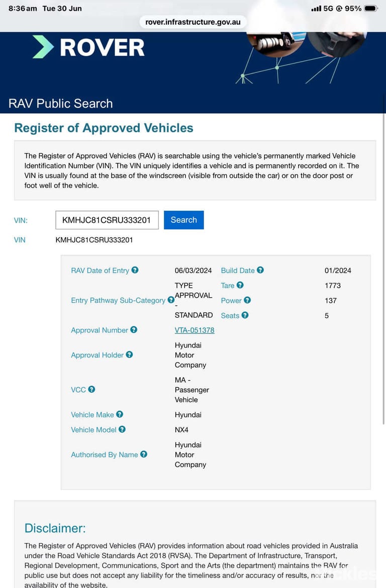
Task: Show help for the Build Date field
Action: tap(260, 270)
